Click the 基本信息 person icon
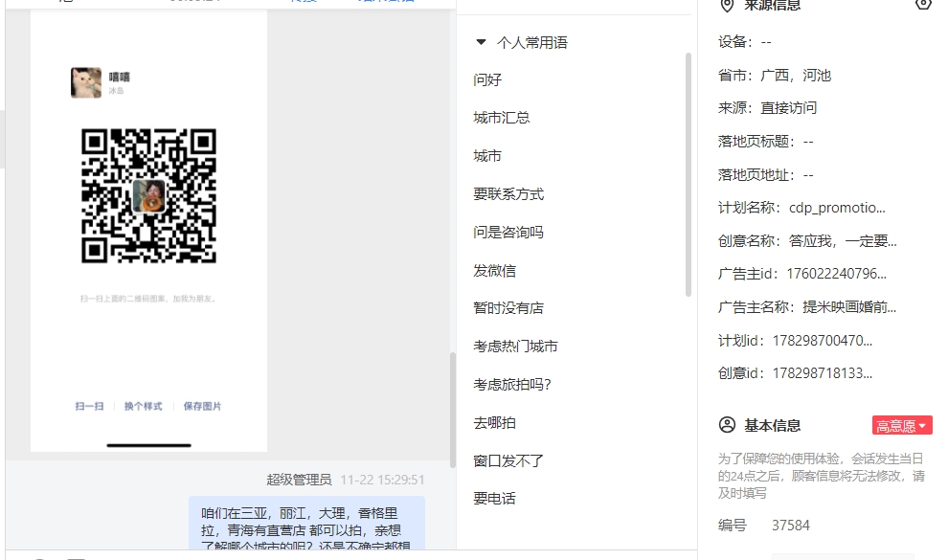948x560 pixels. [x=728, y=425]
